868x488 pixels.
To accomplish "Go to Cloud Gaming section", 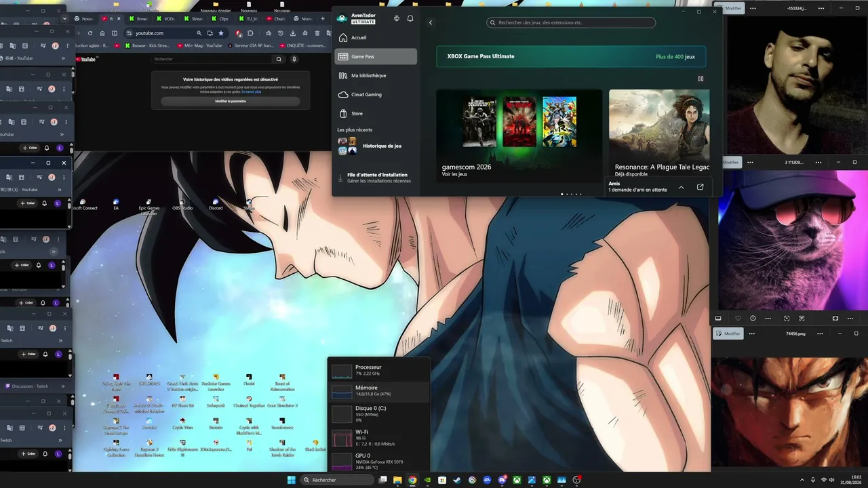I will pos(376,95).
